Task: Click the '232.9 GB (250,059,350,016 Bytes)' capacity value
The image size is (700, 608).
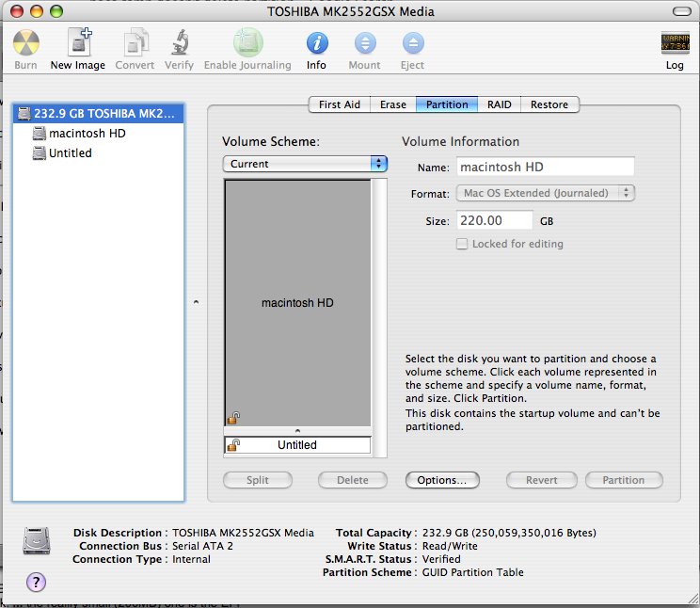Action: (509, 533)
